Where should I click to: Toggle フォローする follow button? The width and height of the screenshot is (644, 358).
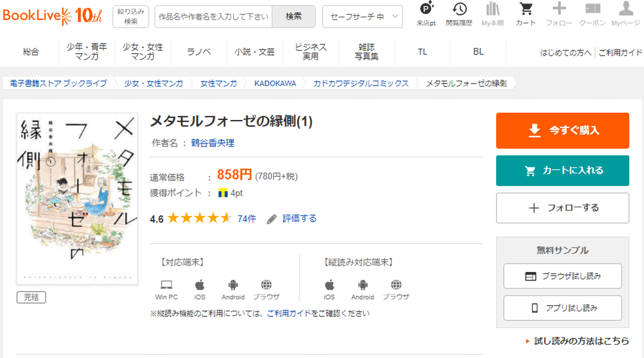click(562, 208)
